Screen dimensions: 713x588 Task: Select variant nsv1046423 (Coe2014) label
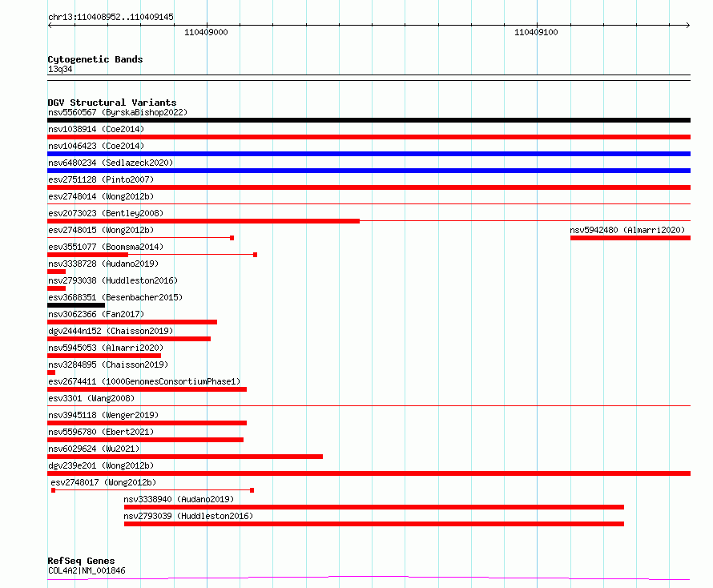coord(96,146)
